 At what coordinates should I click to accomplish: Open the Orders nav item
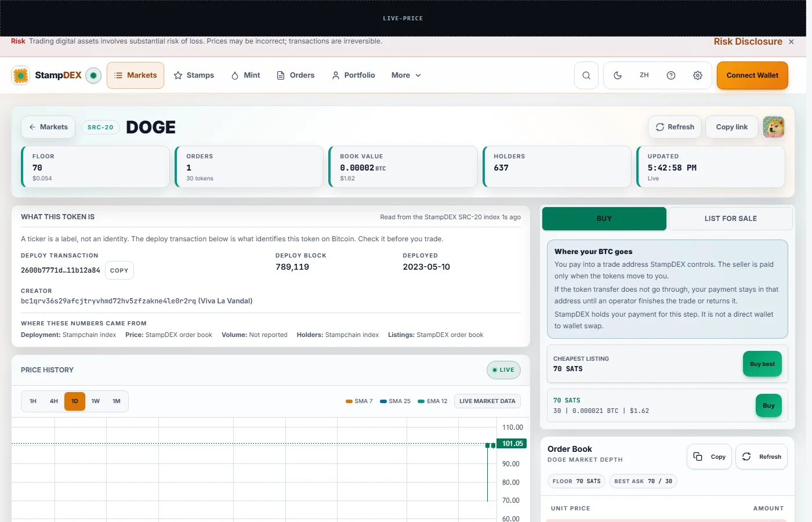tap(296, 75)
